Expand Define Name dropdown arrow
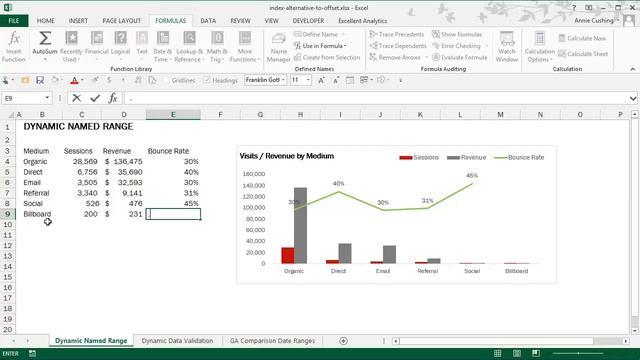The image size is (640, 360). click(x=343, y=34)
